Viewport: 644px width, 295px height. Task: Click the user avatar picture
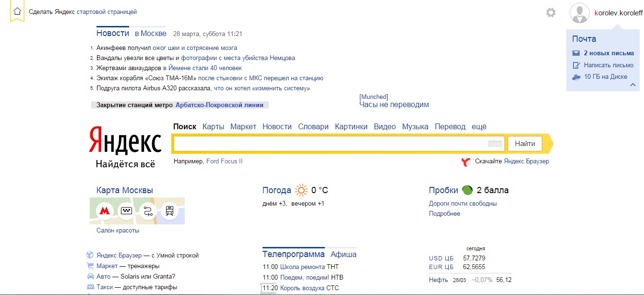point(579,13)
